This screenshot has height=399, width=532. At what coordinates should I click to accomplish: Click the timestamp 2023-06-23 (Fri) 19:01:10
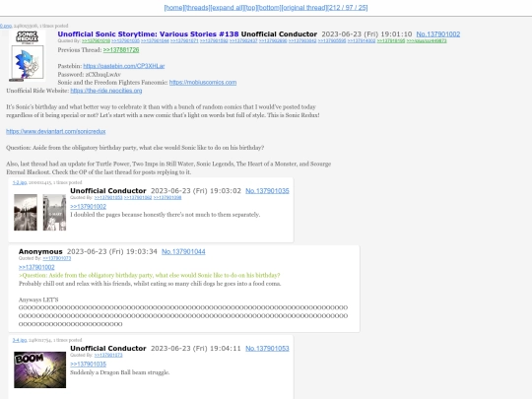(x=366, y=34)
